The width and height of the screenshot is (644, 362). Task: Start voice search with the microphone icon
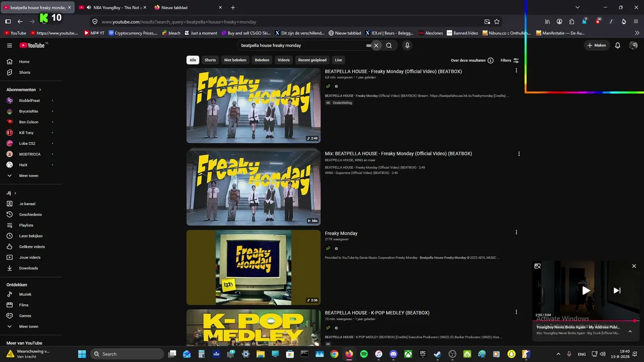coord(407,45)
